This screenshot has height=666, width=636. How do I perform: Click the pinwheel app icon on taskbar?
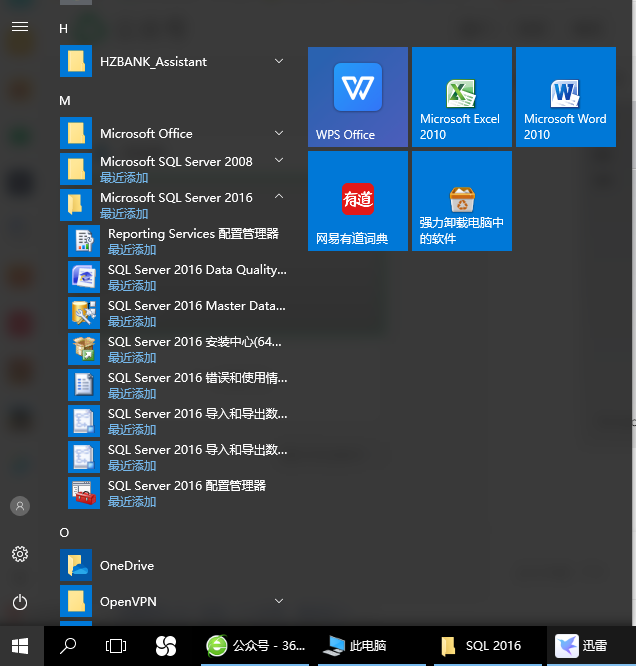coord(166,646)
